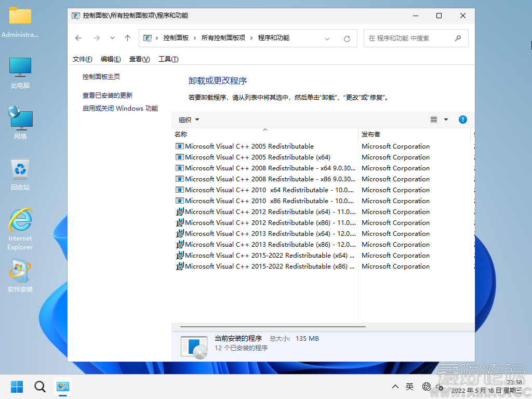Sort by 发布者 column header
This screenshot has height=399, width=532.
[414, 135]
